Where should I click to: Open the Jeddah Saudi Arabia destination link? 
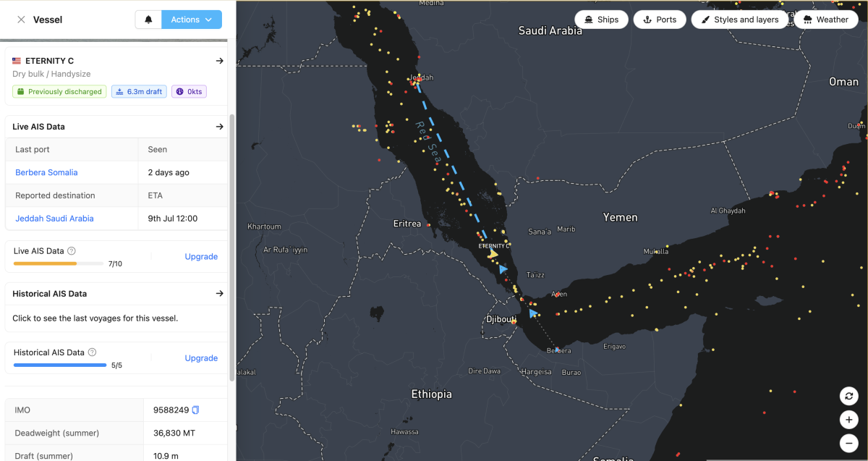point(54,219)
